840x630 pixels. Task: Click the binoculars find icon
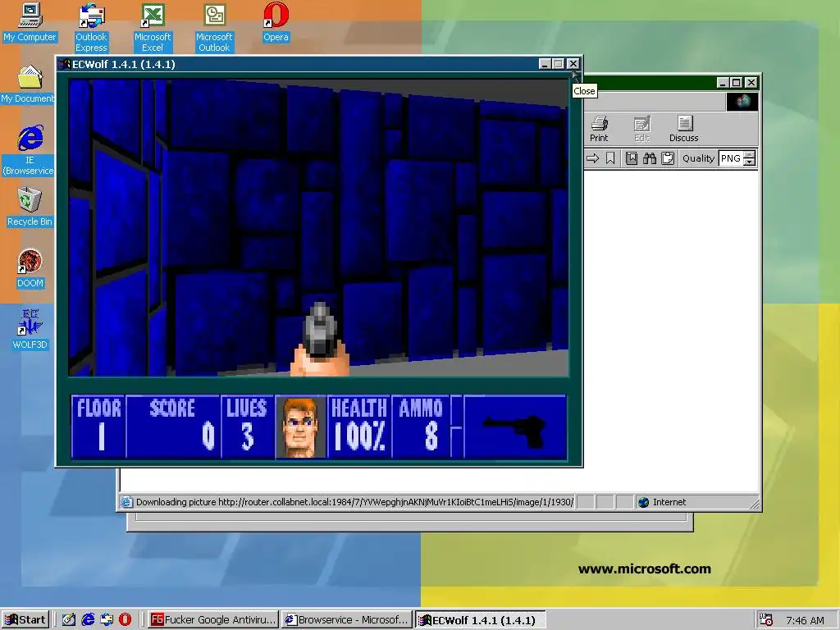click(650, 158)
